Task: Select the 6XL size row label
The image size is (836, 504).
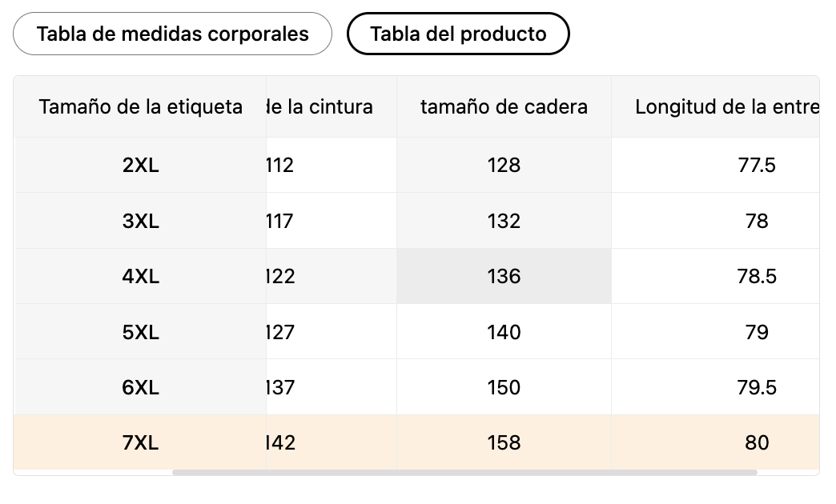Action: 140,388
